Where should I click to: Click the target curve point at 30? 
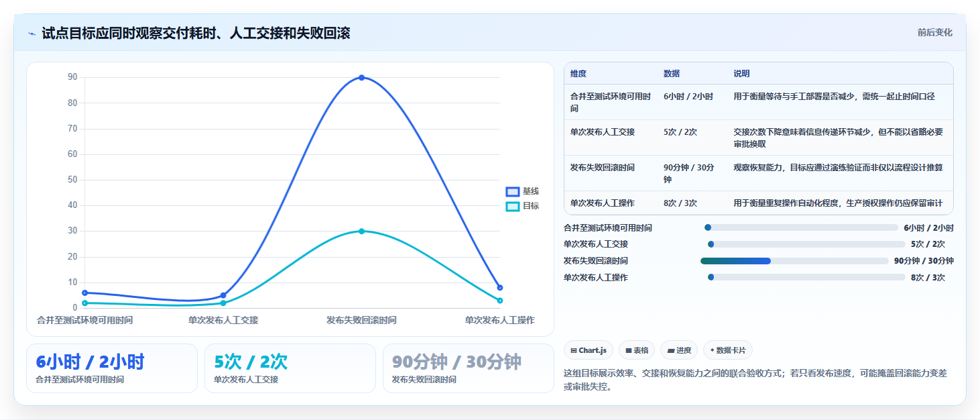361,231
